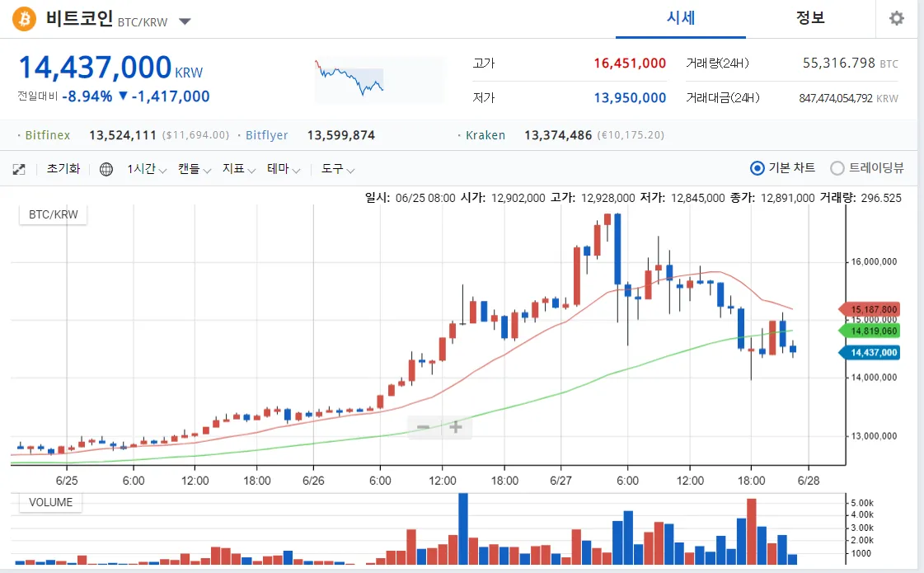The height and width of the screenshot is (573, 924).
Task: Click the globe timezone icon
Action: (106, 169)
